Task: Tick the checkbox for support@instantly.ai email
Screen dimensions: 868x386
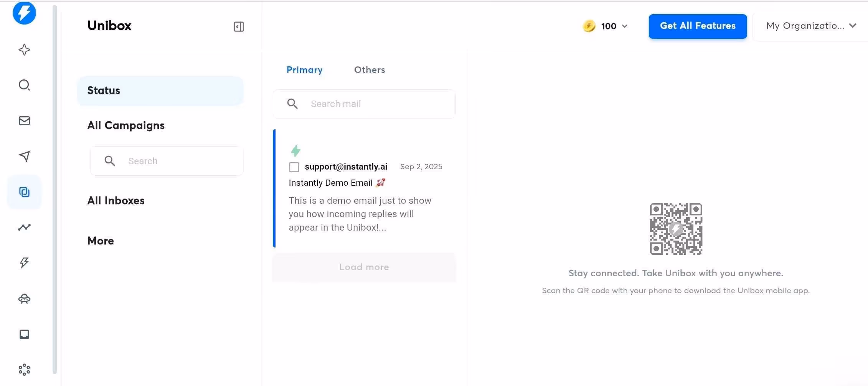Action: (294, 167)
